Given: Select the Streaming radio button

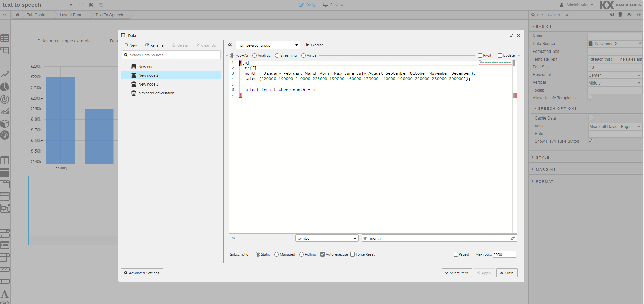Looking at the screenshot, I should [x=277, y=55].
